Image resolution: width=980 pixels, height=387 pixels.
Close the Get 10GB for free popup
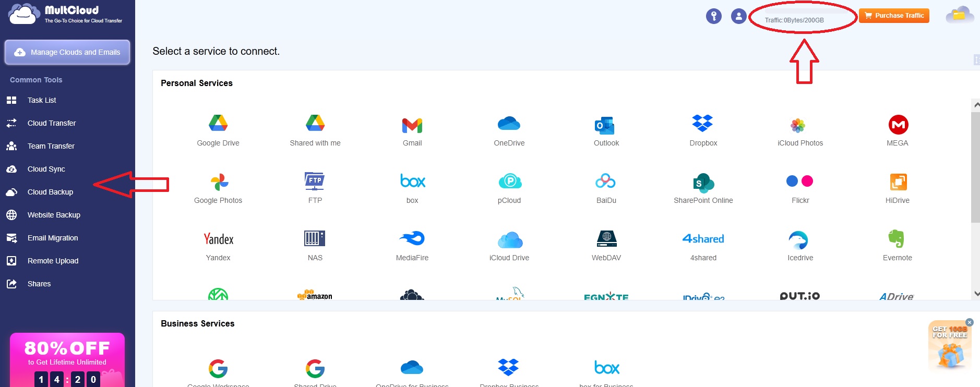point(970,322)
